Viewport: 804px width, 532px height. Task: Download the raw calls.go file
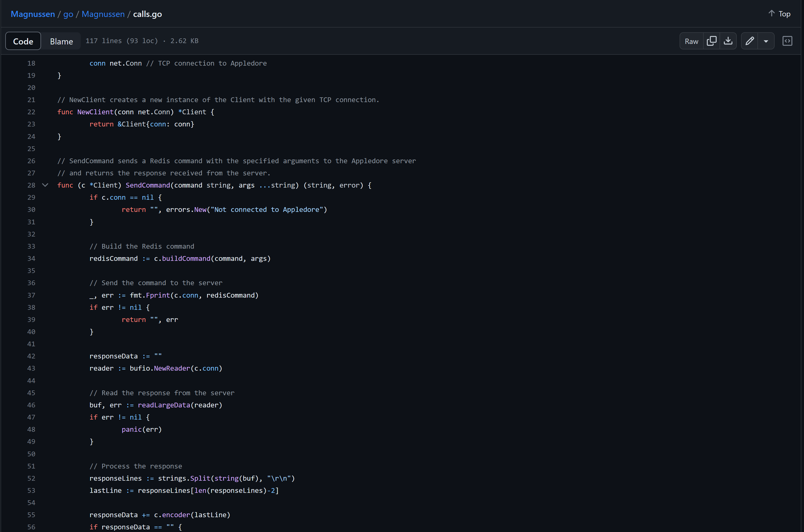pyautogui.click(x=728, y=41)
